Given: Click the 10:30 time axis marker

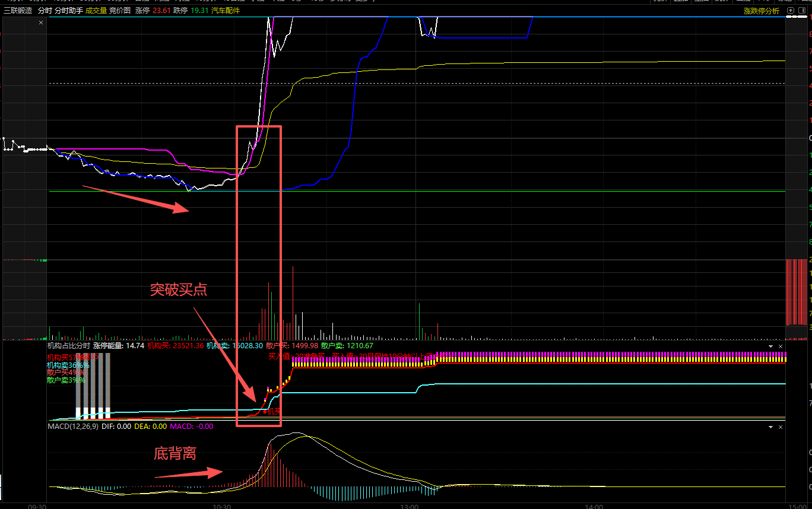Looking at the screenshot, I should point(221,506).
